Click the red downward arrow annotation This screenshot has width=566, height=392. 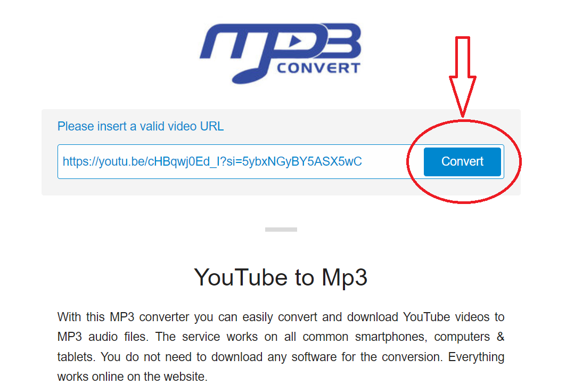(x=462, y=77)
